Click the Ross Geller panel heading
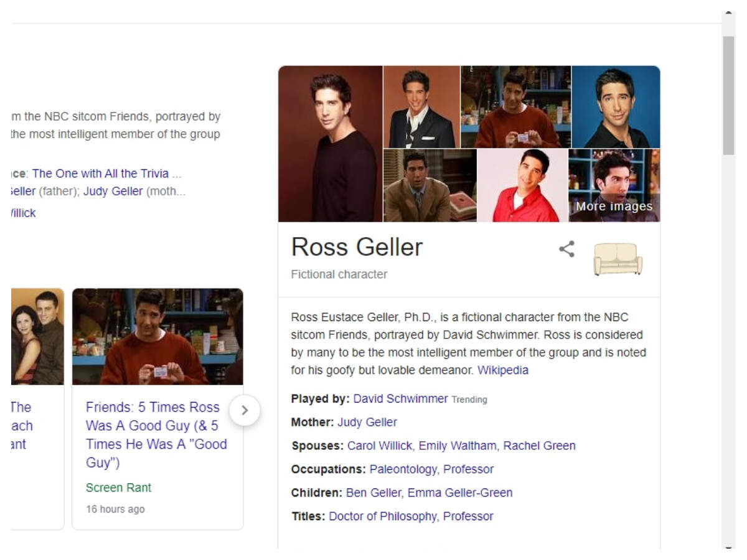The height and width of the screenshot is (560, 747). pos(357,247)
